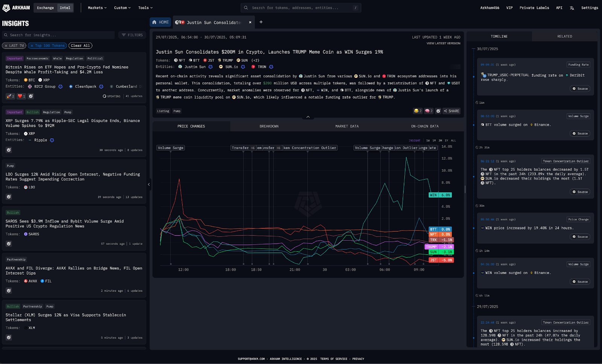Add rocket reaction on Bitcoin insight

pos(10,96)
